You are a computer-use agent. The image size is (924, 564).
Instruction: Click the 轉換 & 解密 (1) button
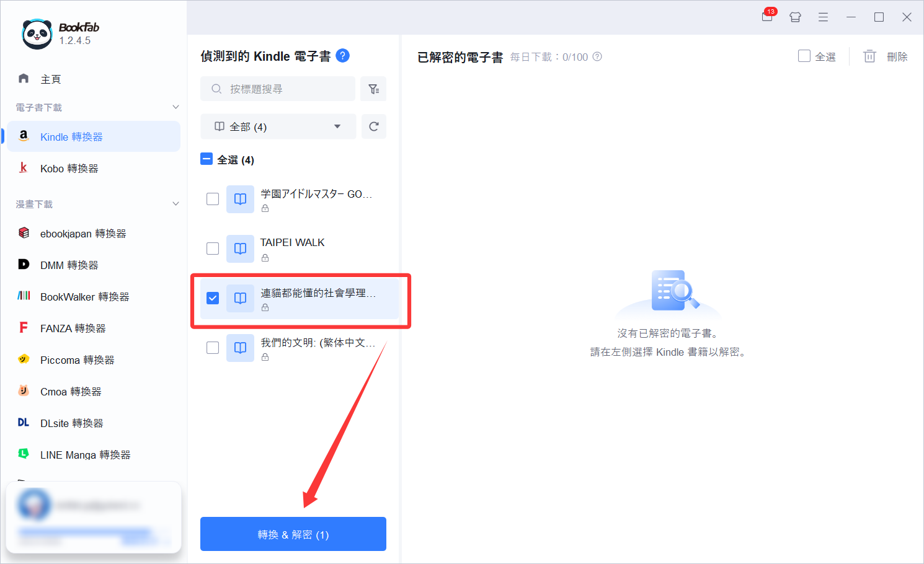point(293,534)
